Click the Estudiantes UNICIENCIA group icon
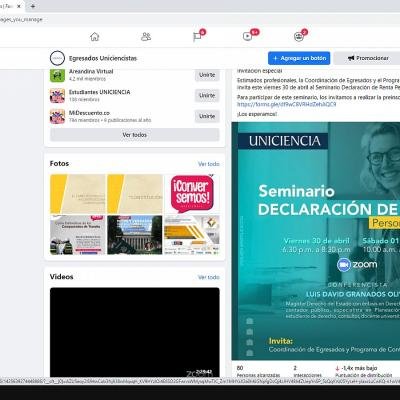The image size is (400, 400). (x=57, y=96)
